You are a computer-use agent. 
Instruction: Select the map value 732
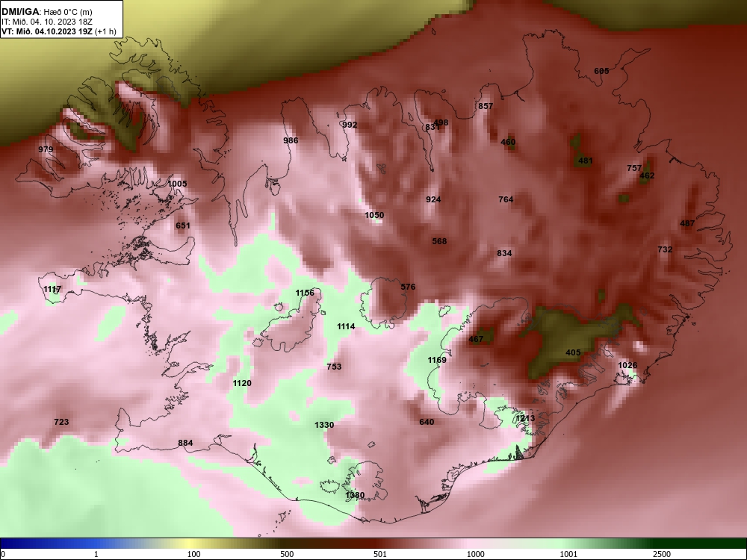coord(665,249)
